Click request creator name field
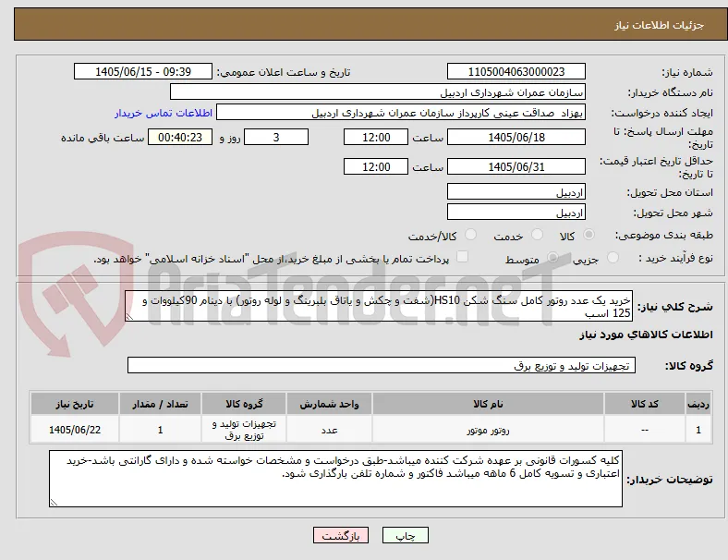Screen dimensions: 728x560 [x=401, y=113]
